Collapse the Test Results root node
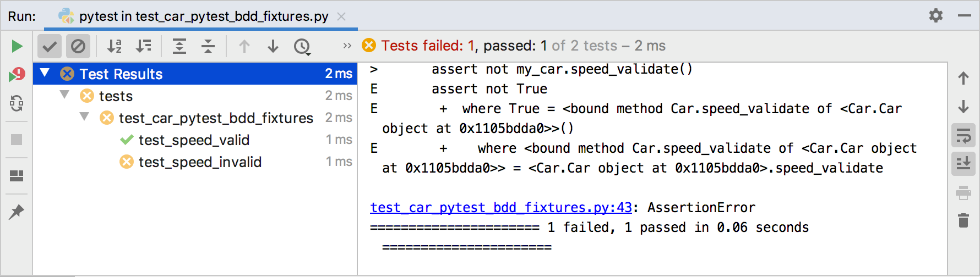The width and height of the screenshot is (980, 277). click(x=45, y=73)
